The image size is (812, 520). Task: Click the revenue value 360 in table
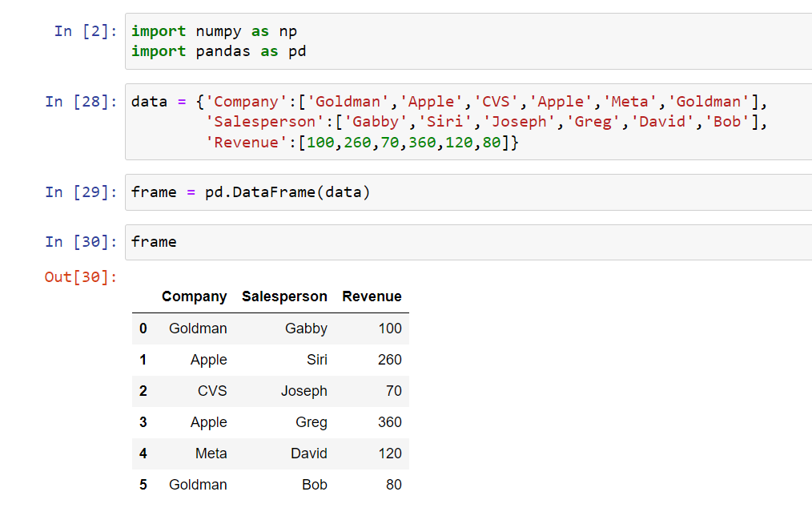(x=390, y=422)
